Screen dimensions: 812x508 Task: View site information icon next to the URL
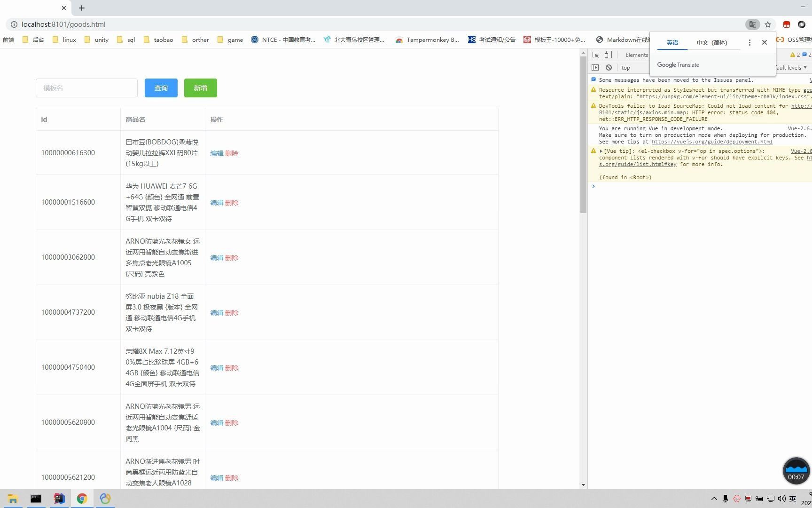[x=14, y=24]
